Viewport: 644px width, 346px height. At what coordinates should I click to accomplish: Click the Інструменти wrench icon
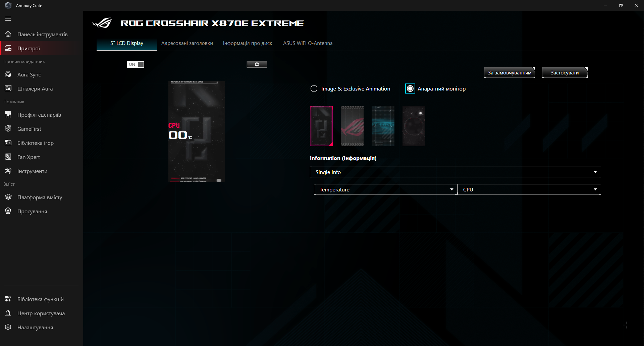point(8,171)
